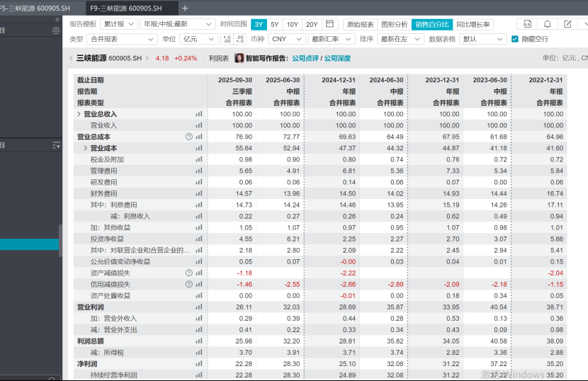Open new tab with plus button

coord(185,8)
